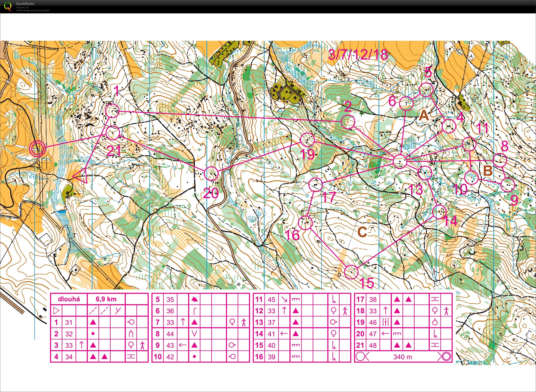
Task: Select control circle 17 on the map
Action: pos(316,184)
